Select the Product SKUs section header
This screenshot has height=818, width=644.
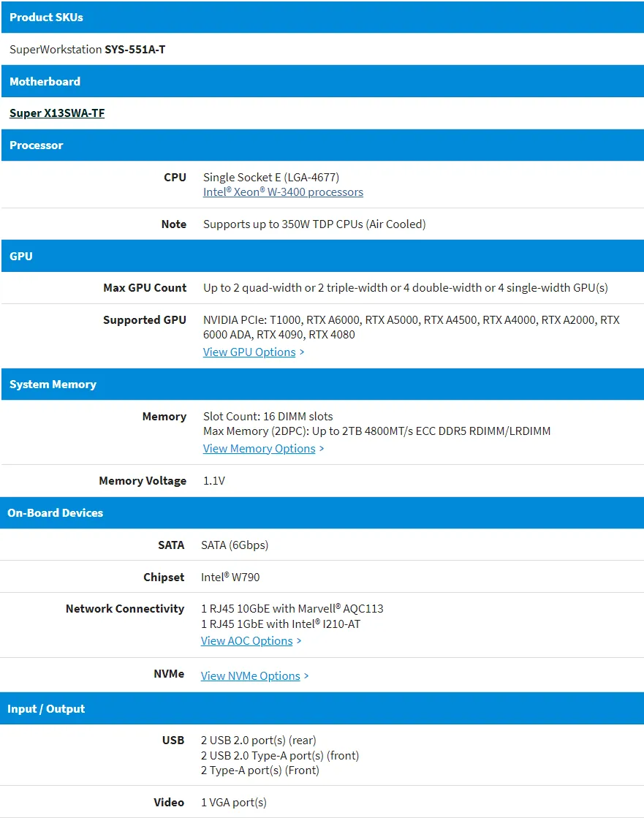[323, 18]
